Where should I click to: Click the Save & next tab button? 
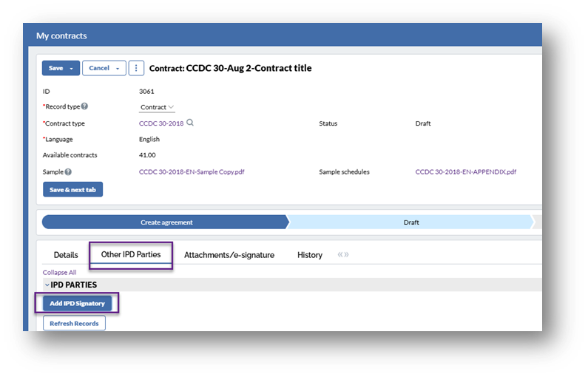pos(72,189)
